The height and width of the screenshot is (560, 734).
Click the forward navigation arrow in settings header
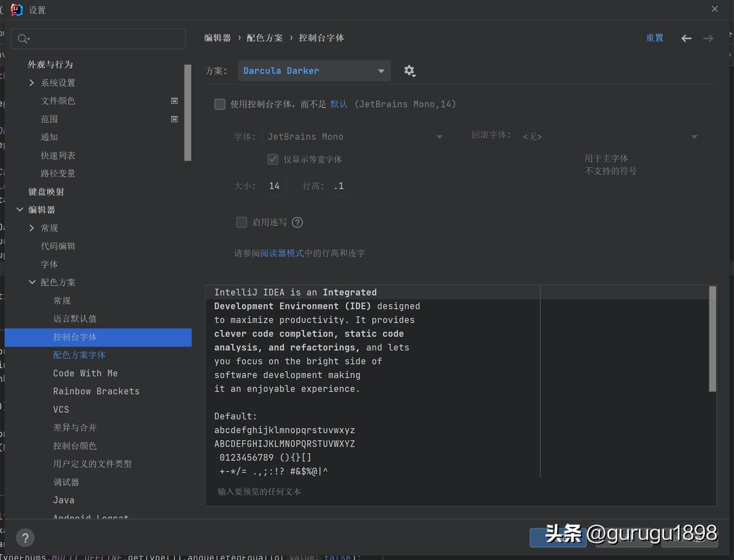[708, 38]
